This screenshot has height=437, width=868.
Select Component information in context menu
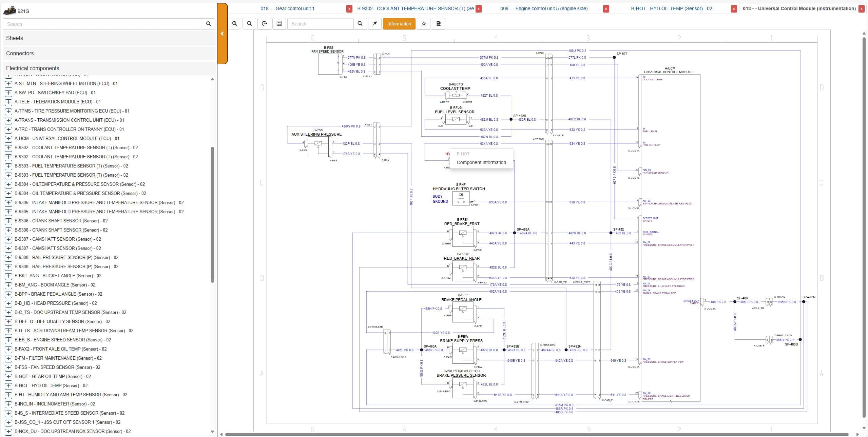point(481,162)
